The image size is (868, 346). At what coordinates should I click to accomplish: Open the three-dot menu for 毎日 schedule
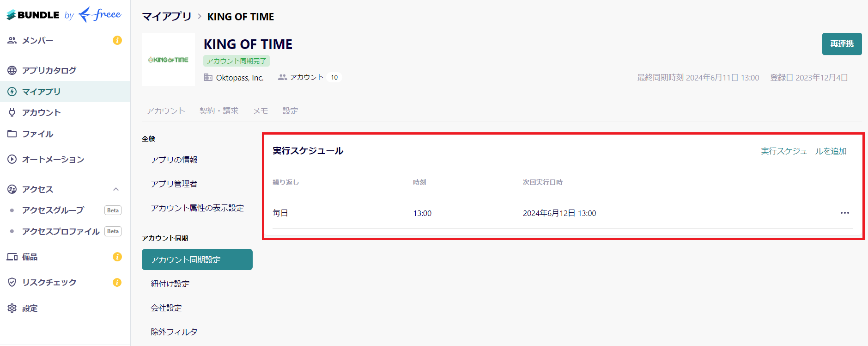pyautogui.click(x=845, y=213)
